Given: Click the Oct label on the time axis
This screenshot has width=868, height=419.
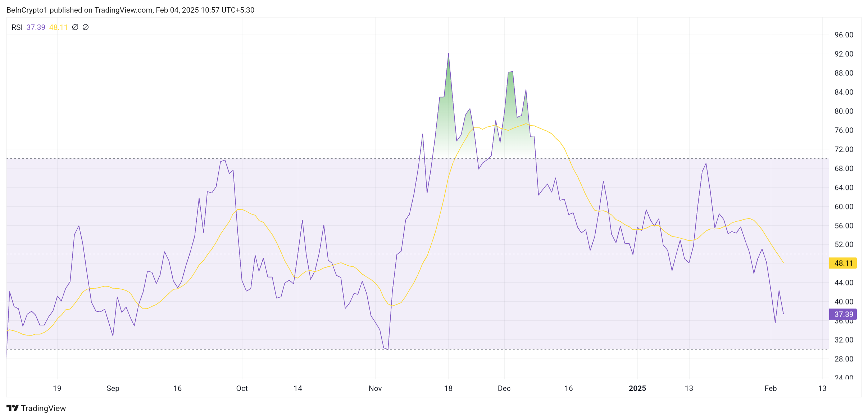Looking at the screenshot, I should point(242,388).
